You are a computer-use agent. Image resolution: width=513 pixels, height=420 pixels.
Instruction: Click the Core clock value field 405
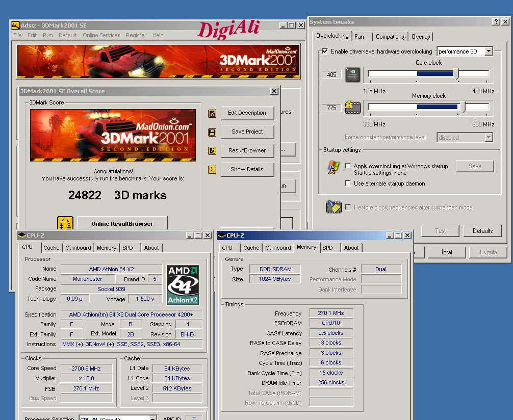click(331, 74)
